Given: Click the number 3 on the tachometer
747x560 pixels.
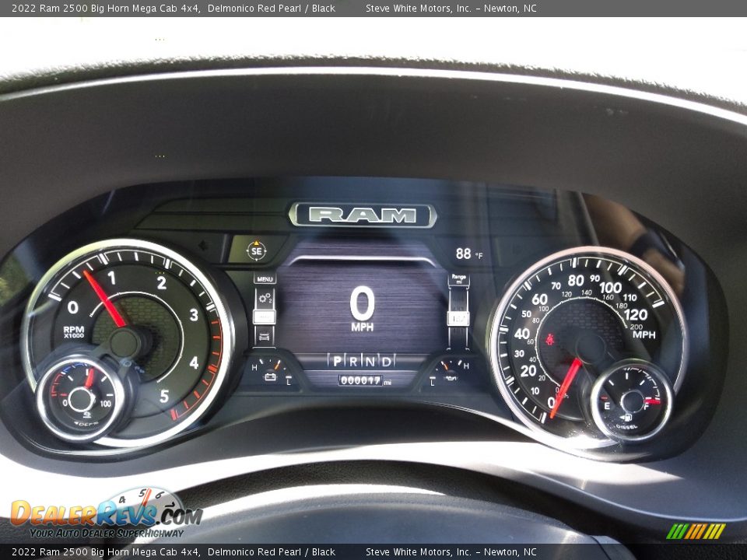Looking at the screenshot, I should pyautogui.click(x=194, y=315).
